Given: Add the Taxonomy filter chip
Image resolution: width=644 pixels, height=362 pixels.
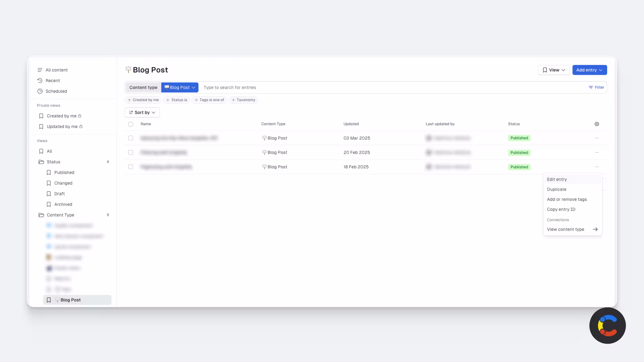Looking at the screenshot, I should pyautogui.click(x=244, y=100).
